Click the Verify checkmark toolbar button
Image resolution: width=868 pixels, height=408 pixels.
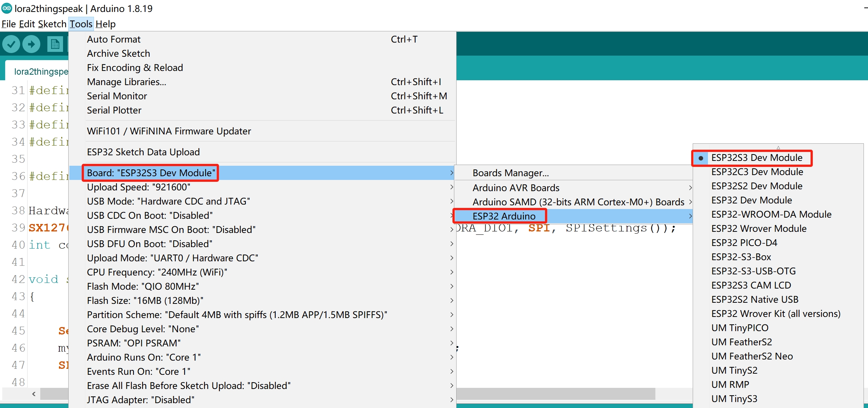click(x=11, y=44)
